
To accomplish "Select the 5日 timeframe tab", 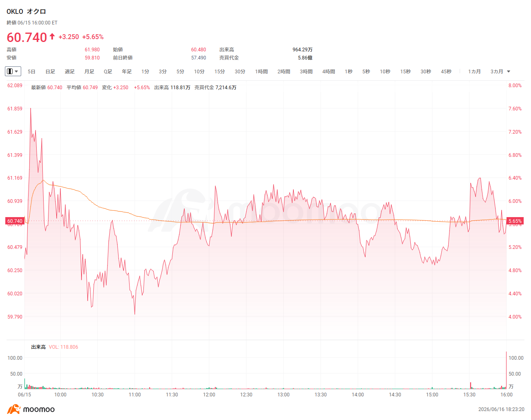I will (31, 72).
